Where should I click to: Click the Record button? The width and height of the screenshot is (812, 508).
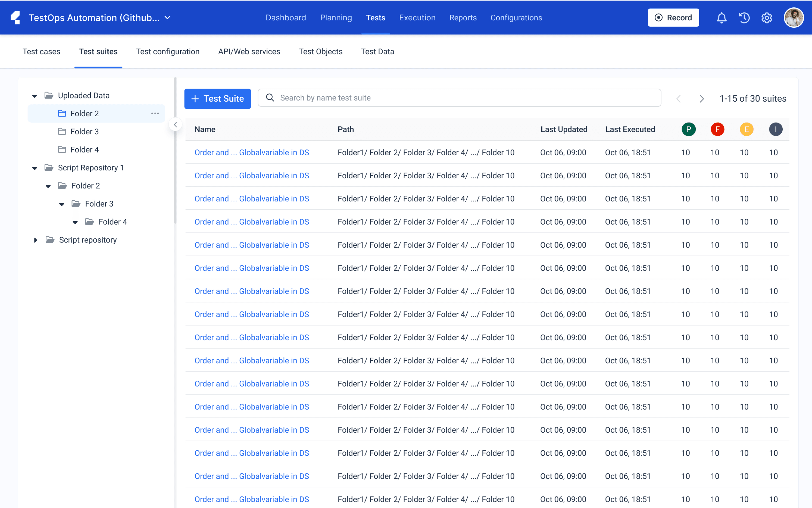pos(673,17)
